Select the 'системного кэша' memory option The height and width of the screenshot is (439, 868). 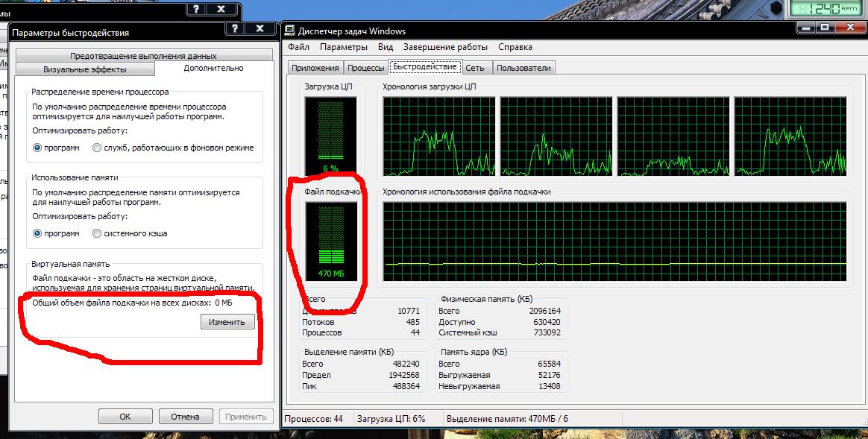97,233
